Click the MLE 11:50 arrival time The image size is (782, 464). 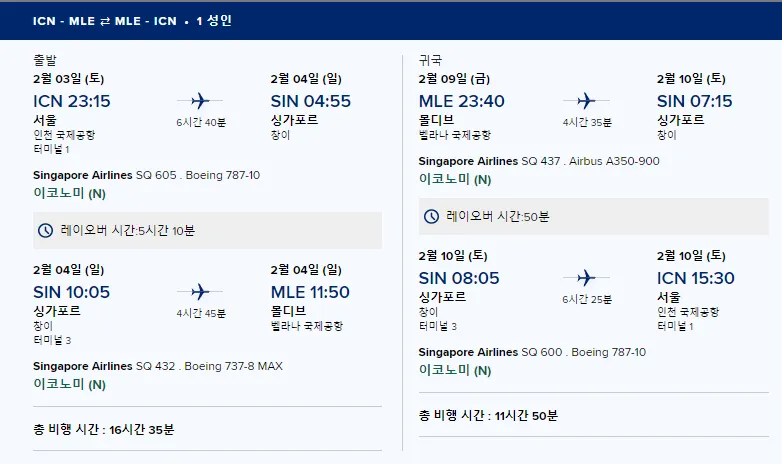tap(310, 292)
